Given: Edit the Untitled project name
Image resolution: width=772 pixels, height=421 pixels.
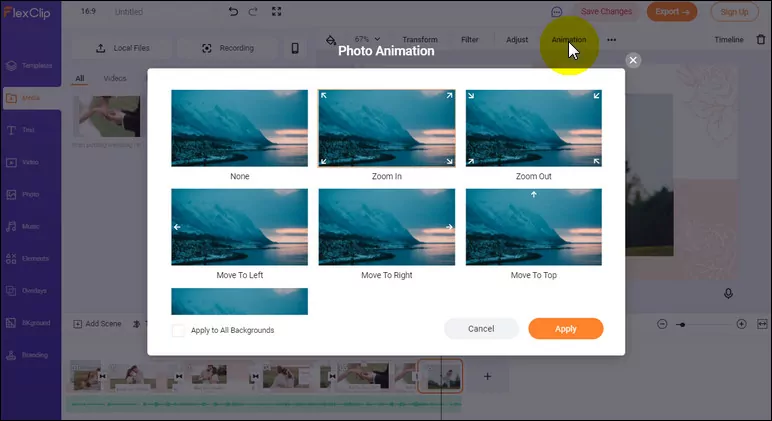Looking at the screenshot, I should pos(129,11).
